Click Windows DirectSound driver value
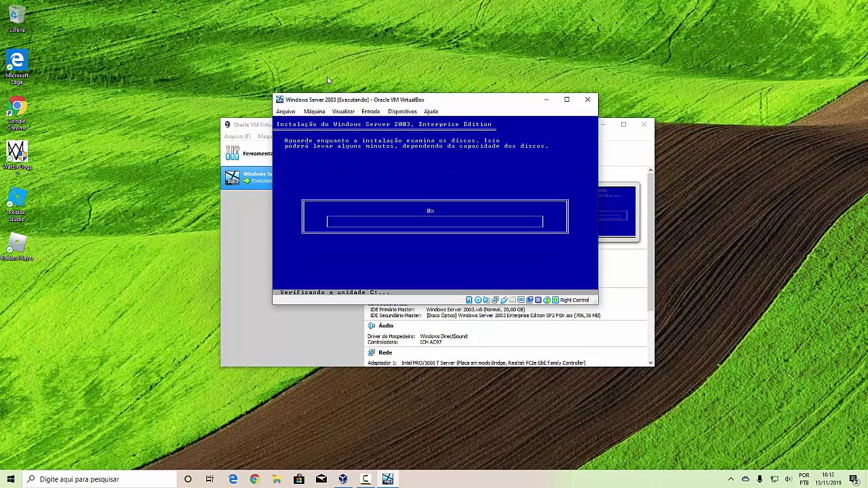The height and width of the screenshot is (488, 868). coord(443,336)
